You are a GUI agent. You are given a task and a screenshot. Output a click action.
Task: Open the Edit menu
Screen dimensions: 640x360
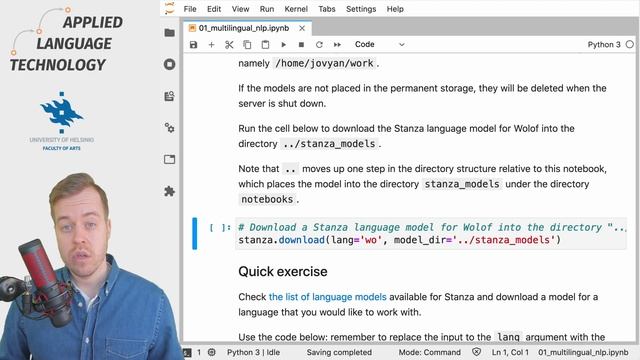214,9
